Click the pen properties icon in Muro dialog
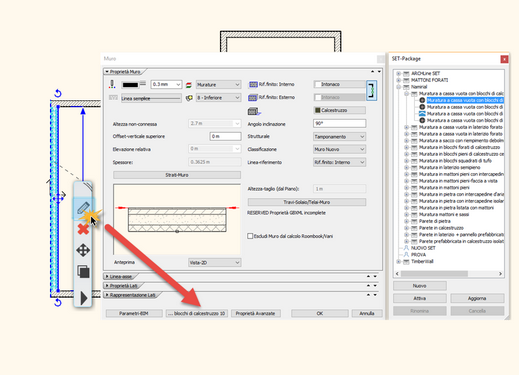The image size is (519, 375). pyautogui.click(x=112, y=84)
